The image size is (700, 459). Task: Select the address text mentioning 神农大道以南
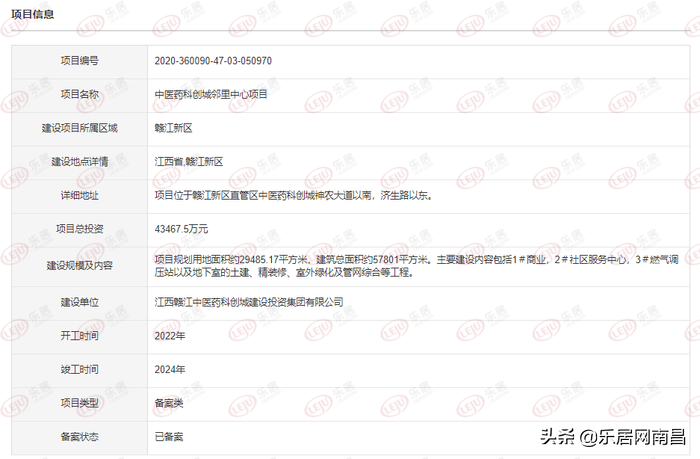(x=294, y=195)
